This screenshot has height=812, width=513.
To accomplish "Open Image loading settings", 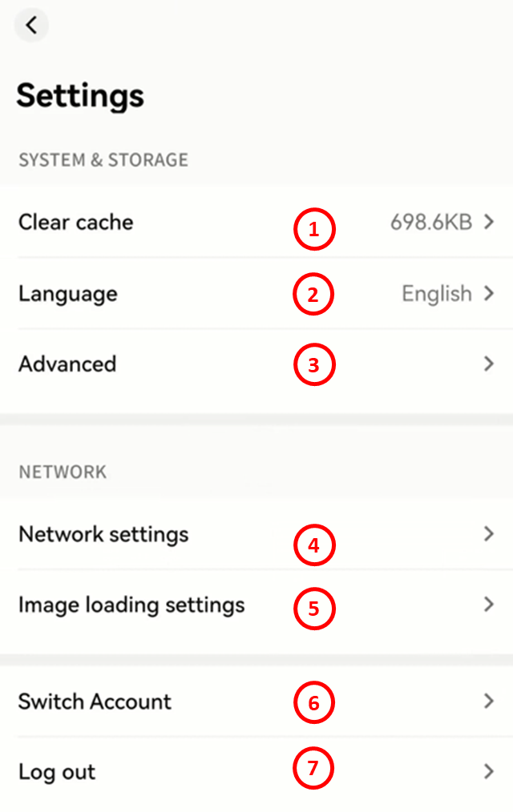I will [x=131, y=605].
